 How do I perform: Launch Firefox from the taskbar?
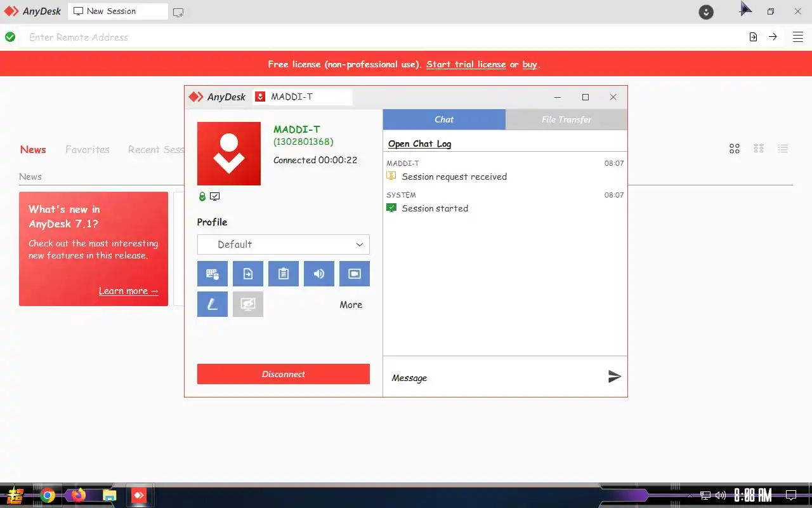pos(78,495)
